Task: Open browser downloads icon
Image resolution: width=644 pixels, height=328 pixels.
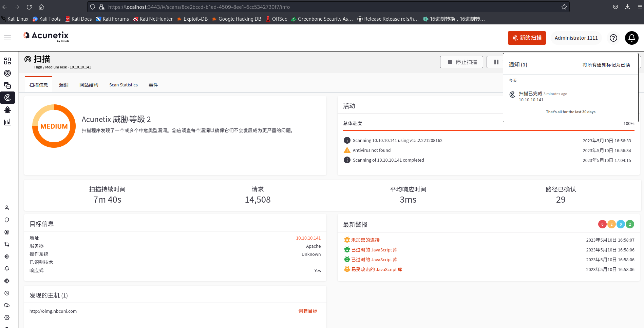Action: coord(627,7)
